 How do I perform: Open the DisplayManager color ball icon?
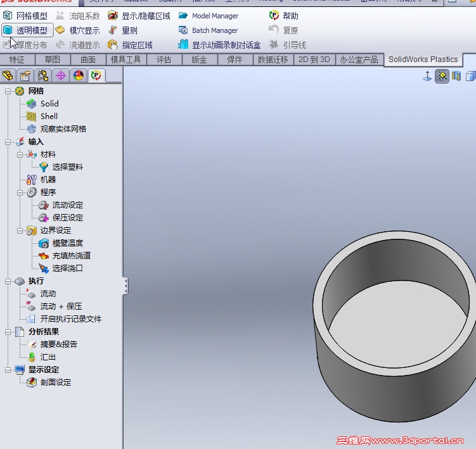click(x=79, y=75)
